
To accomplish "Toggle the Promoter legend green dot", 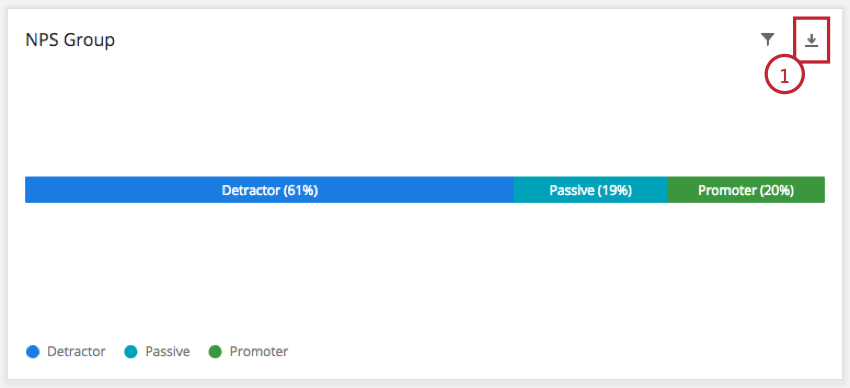I will click(216, 352).
